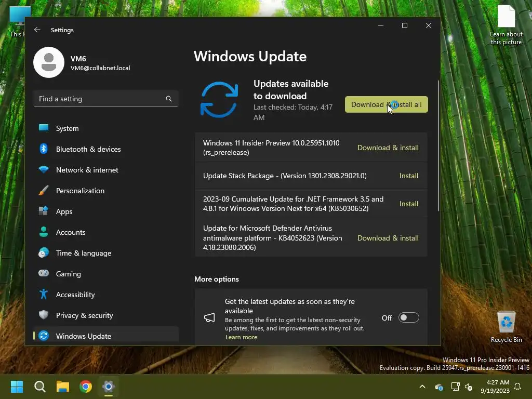Click the Find a setting search box

(106, 99)
